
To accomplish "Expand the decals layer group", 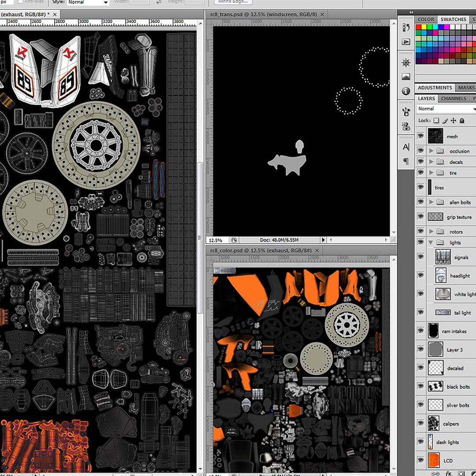I will coord(431,162).
